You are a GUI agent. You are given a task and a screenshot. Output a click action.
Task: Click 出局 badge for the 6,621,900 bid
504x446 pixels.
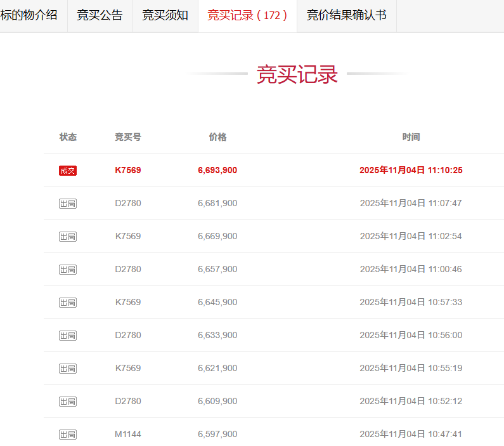click(x=68, y=369)
